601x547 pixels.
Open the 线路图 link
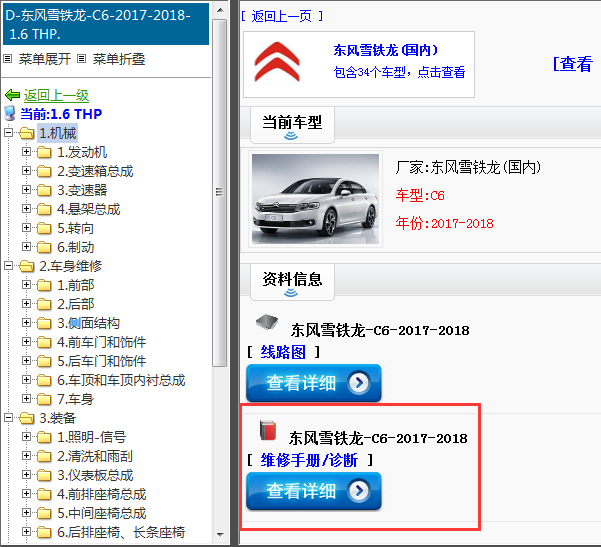283,352
